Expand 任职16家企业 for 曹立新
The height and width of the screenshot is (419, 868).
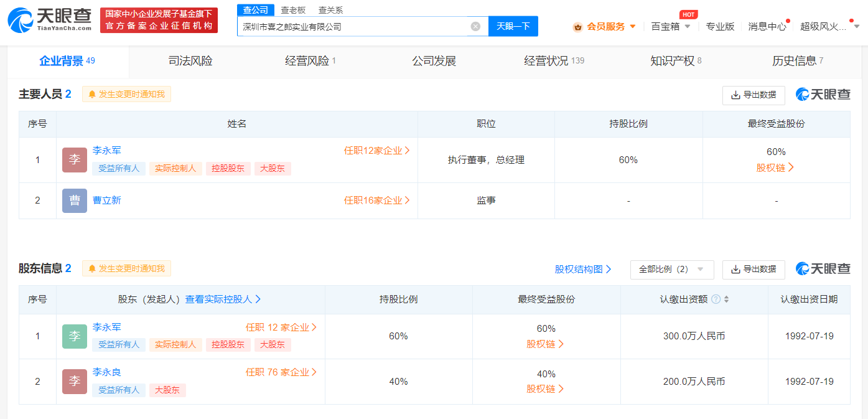(x=377, y=200)
